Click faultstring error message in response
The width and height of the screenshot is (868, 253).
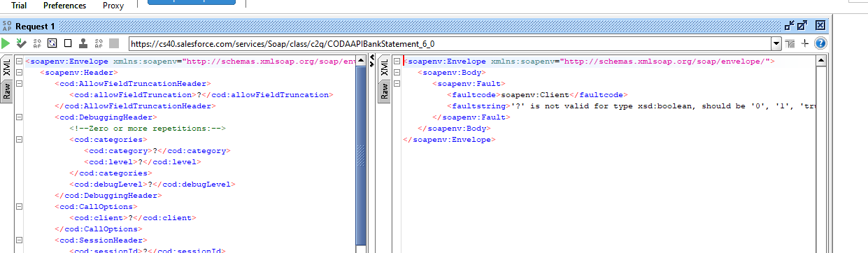[632, 106]
